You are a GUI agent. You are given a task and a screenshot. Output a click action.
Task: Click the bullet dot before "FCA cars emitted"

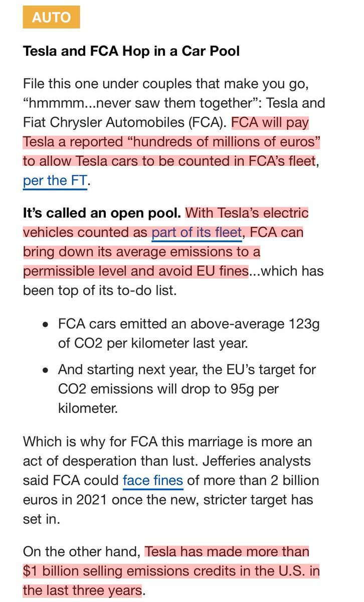tap(46, 325)
